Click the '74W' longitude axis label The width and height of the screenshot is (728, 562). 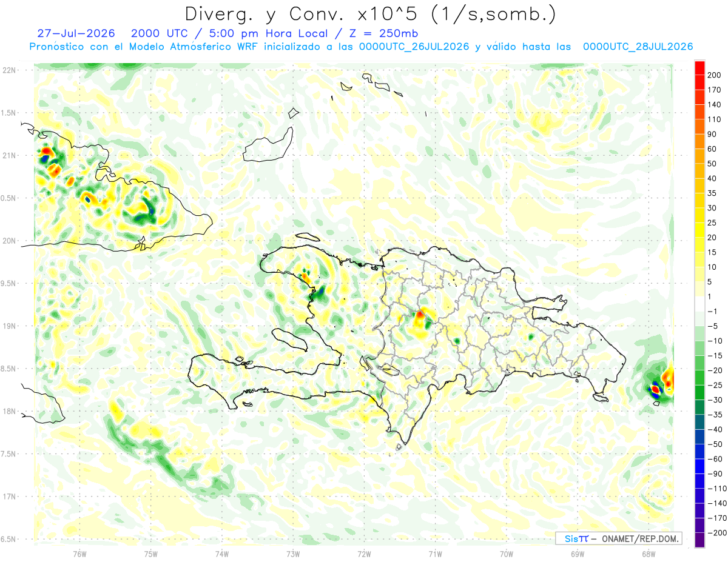pyautogui.click(x=222, y=554)
